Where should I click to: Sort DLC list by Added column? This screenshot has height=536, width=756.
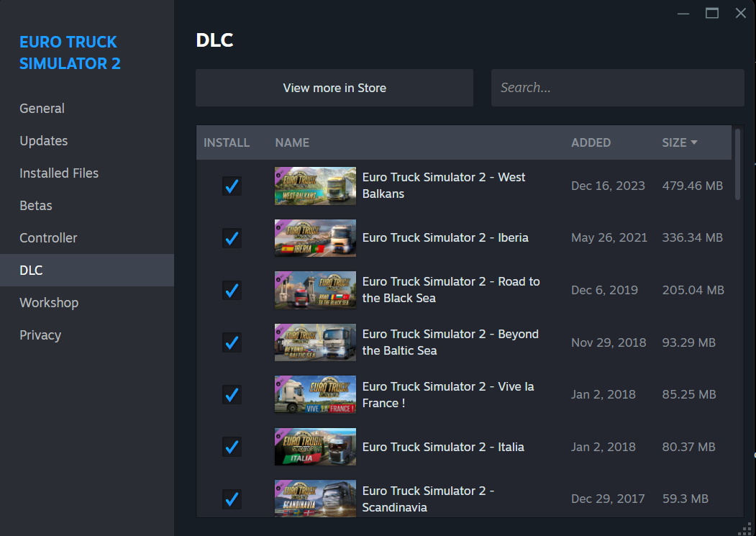point(591,142)
